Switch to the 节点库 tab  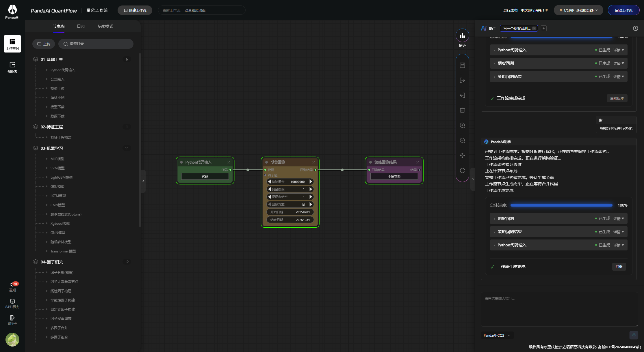coord(59,26)
